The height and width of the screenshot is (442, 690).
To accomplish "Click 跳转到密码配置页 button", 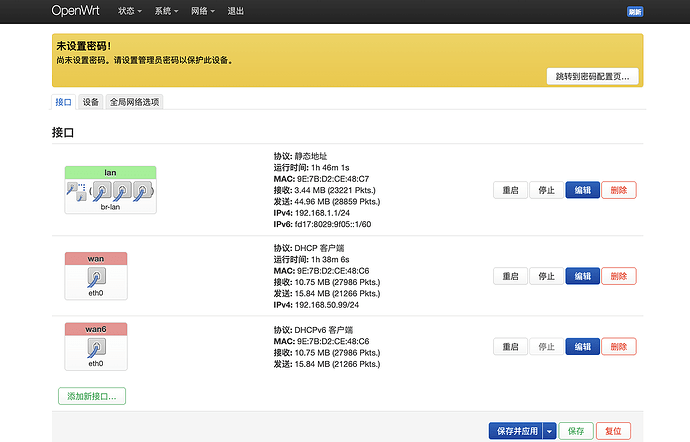I will [592, 76].
